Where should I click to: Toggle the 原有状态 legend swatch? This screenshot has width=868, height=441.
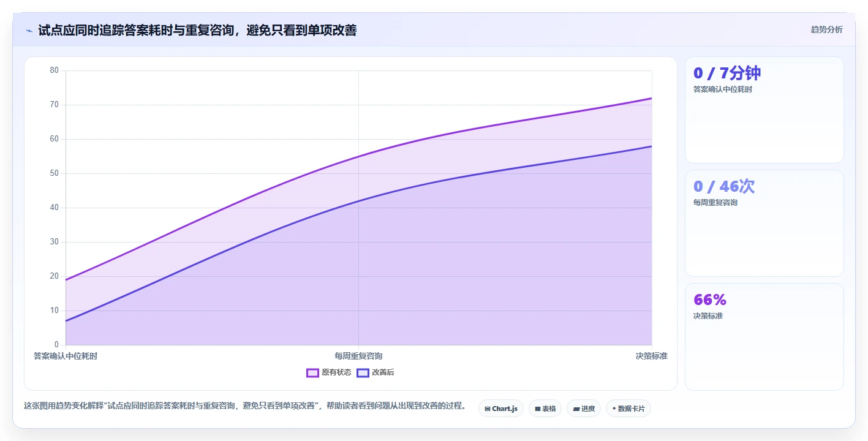[312, 372]
